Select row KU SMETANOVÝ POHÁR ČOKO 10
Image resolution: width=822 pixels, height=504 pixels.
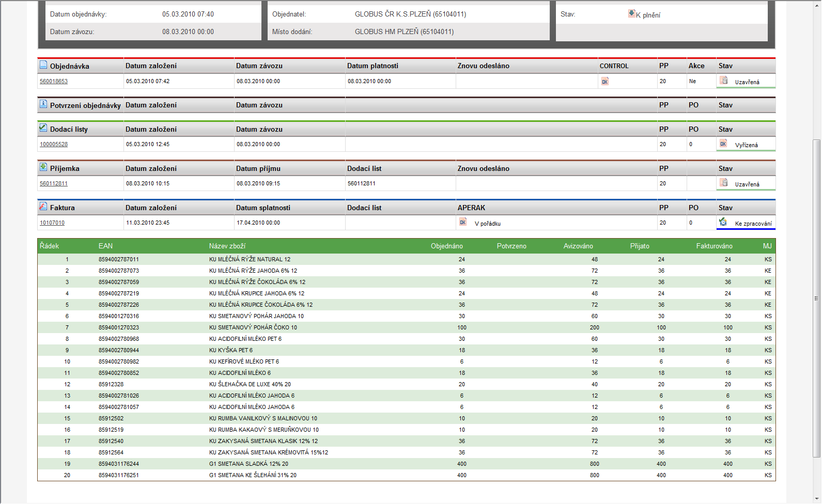407,327
